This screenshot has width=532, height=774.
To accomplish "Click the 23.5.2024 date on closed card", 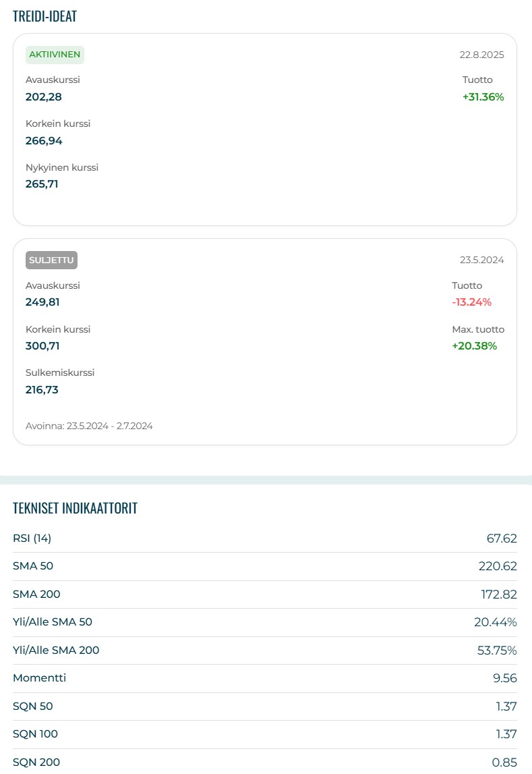I will click(x=481, y=260).
